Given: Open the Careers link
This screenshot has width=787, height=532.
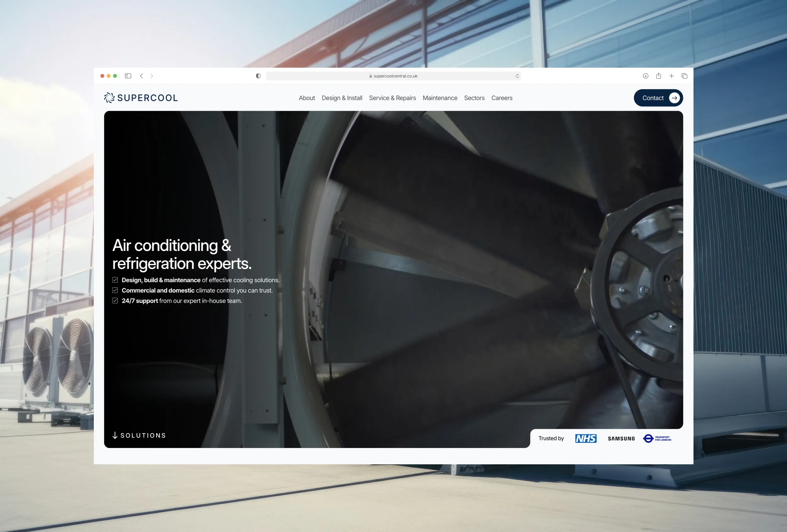Looking at the screenshot, I should [501, 98].
